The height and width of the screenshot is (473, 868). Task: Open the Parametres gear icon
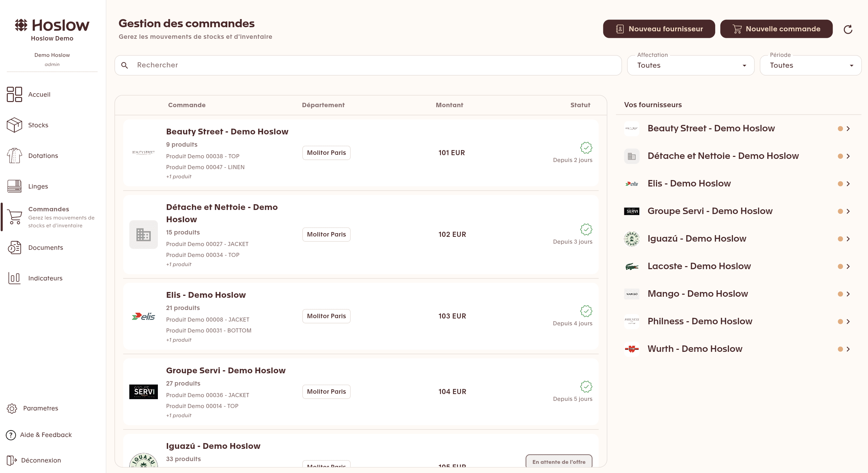pos(12,408)
